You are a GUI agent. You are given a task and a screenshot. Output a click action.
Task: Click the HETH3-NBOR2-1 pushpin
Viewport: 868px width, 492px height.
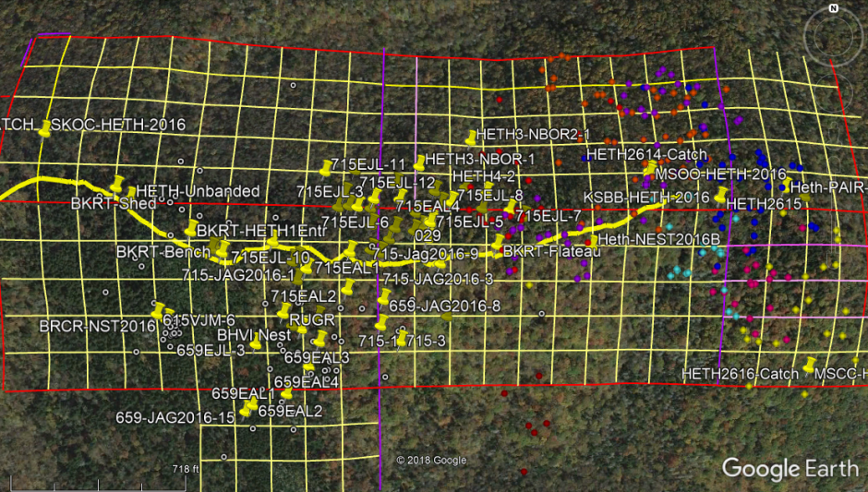pos(472,137)
